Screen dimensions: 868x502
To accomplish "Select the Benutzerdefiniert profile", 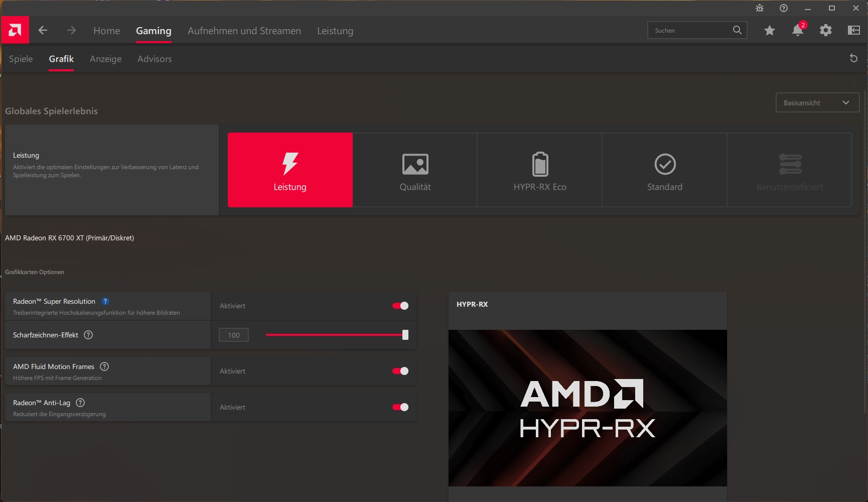I will pyautogui.click(x=790, y=170).
